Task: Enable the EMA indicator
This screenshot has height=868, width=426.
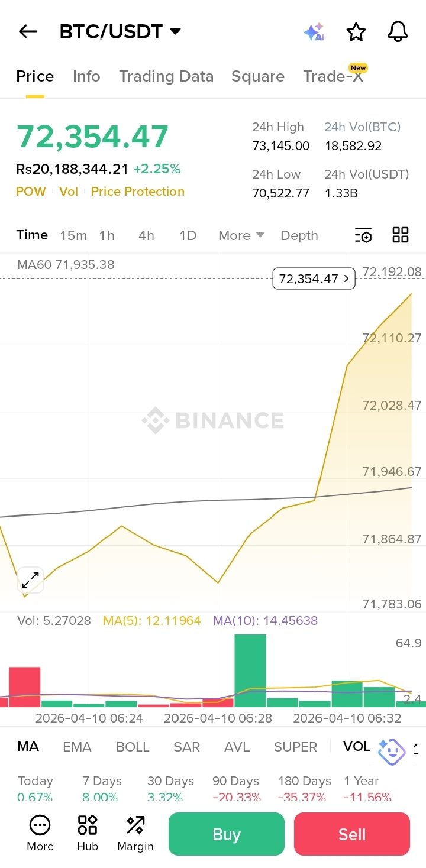Action: pyautogui.click(x=77, y=747)
